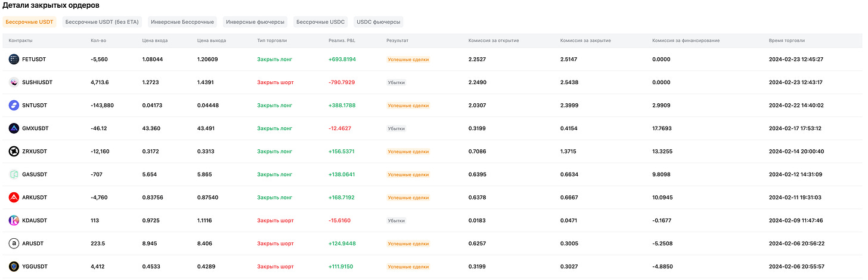Image resolution: width=868 pixels, height=280 pixels.
Task: Switch to Бессрочные USDT (без ЕТА) tab
Action: click(x=102, y=22)
